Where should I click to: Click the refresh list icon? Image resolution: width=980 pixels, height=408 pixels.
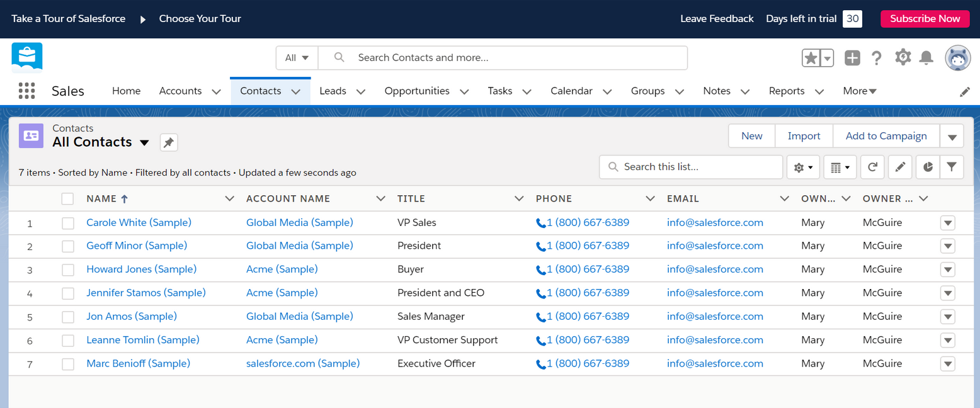click(872, 167)
